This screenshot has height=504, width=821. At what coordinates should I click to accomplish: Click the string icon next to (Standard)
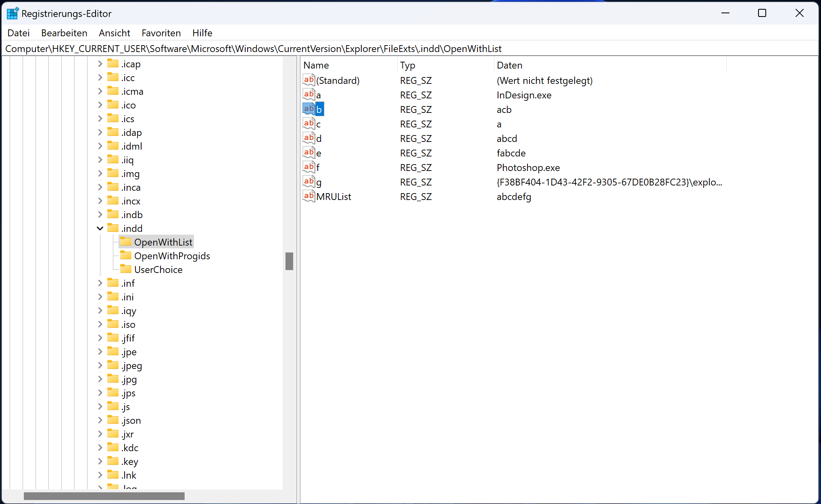[x=309, y=79]
